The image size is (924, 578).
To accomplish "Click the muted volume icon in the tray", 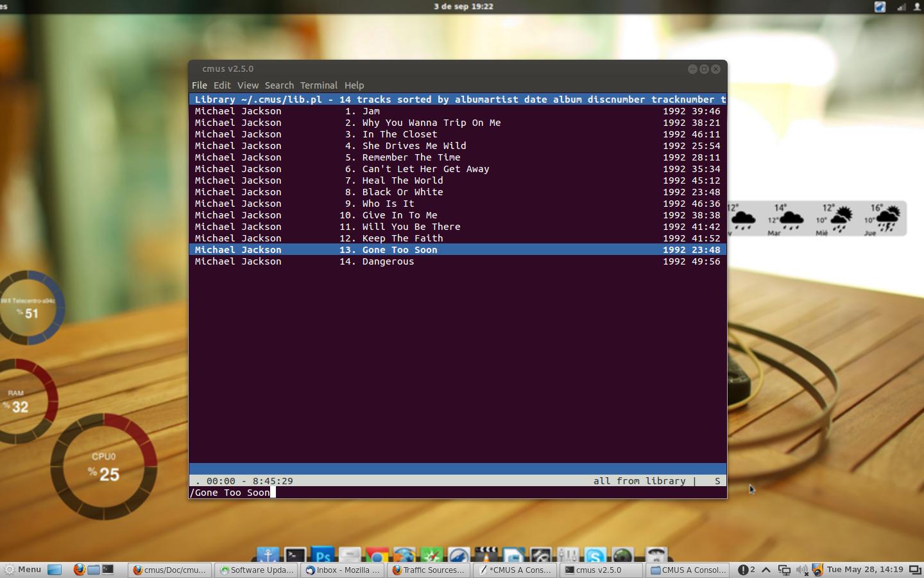I will pos(801,570).
